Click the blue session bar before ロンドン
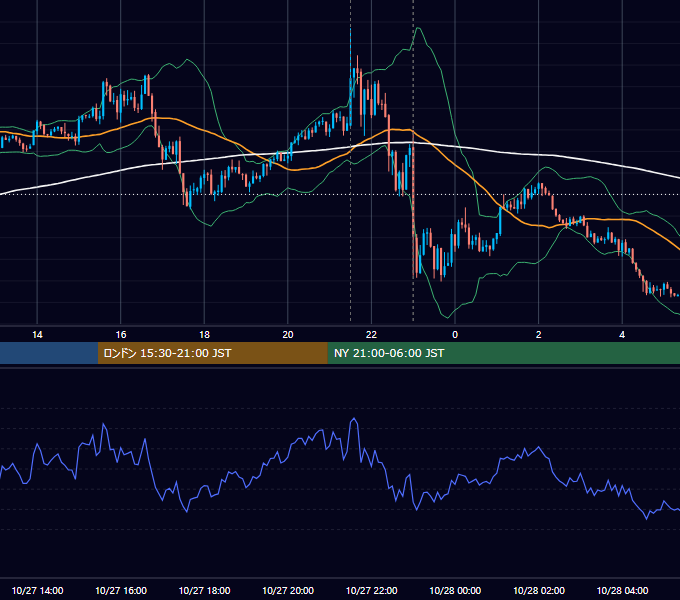Viewport: 680px width, 600px height. tap(49, 353)
